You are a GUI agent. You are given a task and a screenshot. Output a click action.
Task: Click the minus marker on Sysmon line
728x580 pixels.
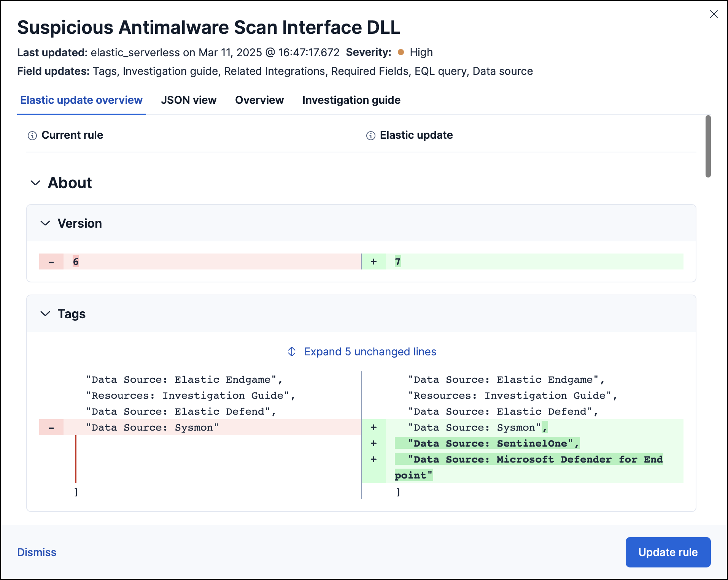51,428
